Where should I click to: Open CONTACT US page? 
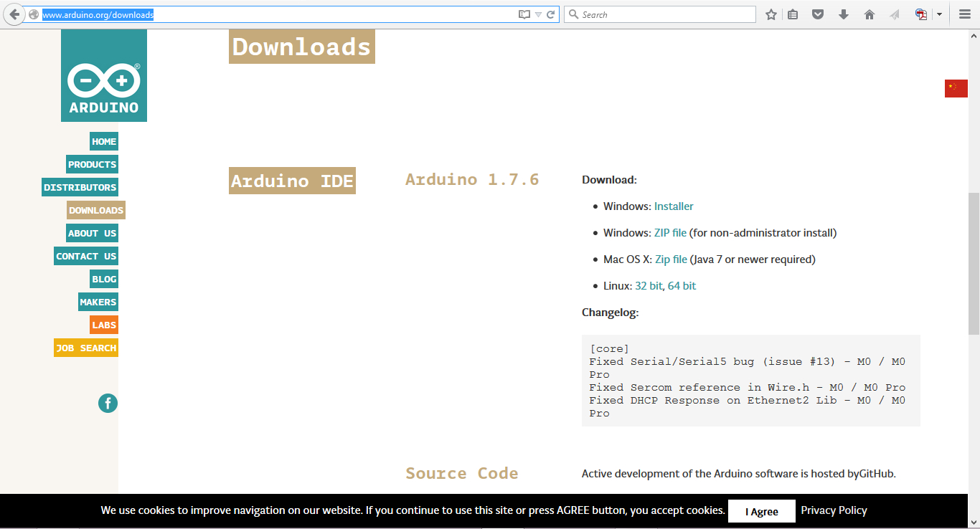click(x=86, y=256)
